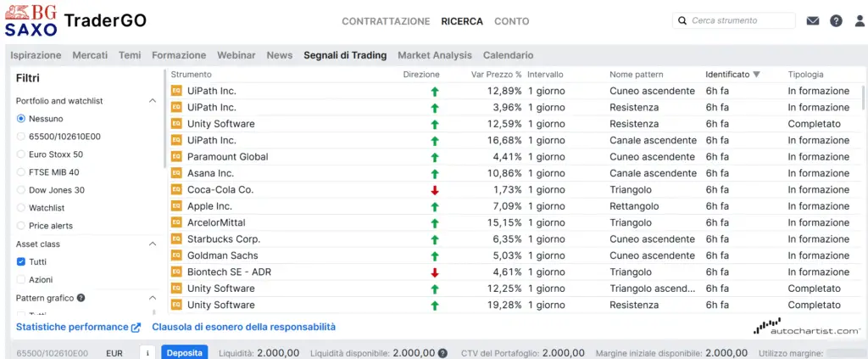Image resolution: width=868 pixels, height=359 pixels.
Task: Switch to the Market Analysis tab
Action: (435, 55)
